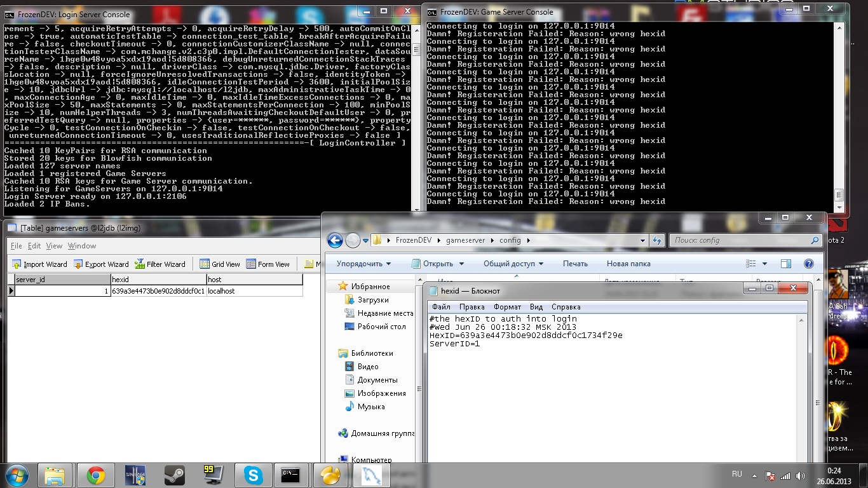Select Рабочий стол in navigation pane

[381, 327]
